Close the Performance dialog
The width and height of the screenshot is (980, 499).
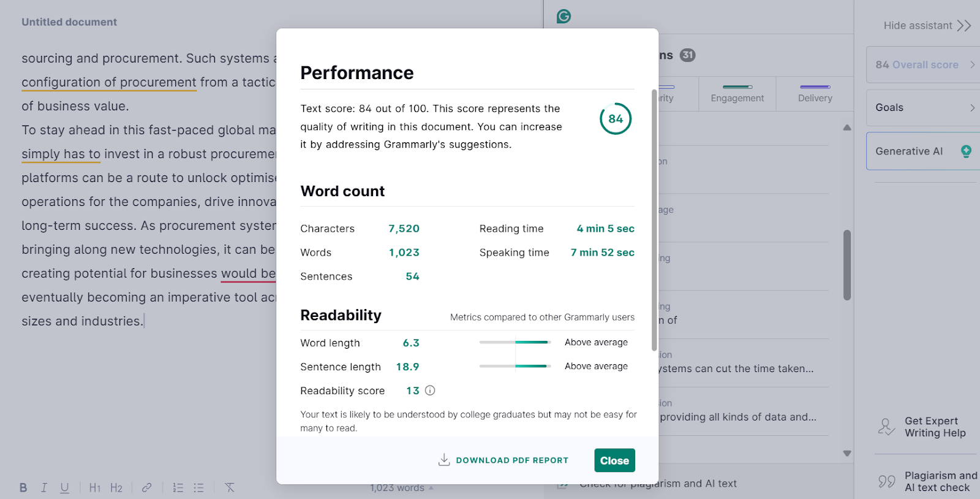point(614,460)
